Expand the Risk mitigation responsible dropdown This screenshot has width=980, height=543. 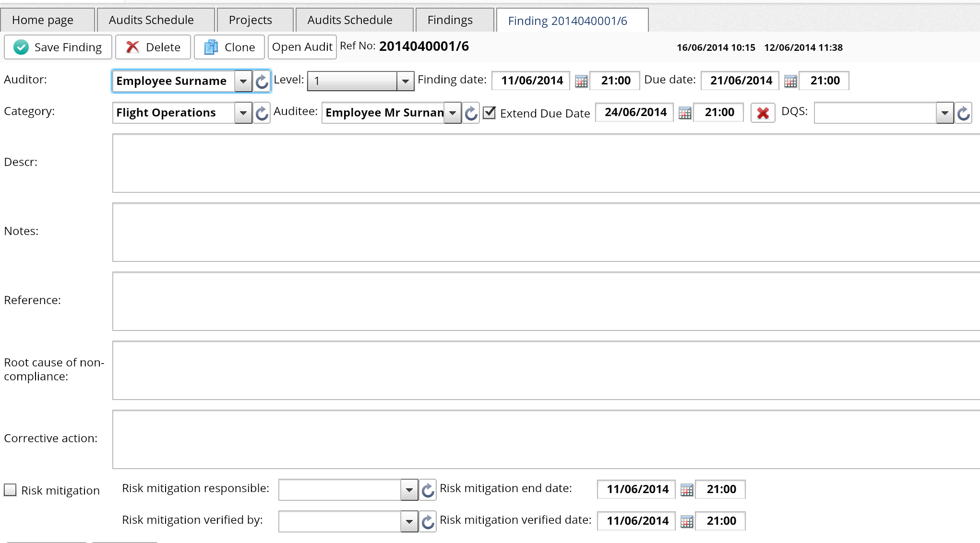(x=409, y=490)
